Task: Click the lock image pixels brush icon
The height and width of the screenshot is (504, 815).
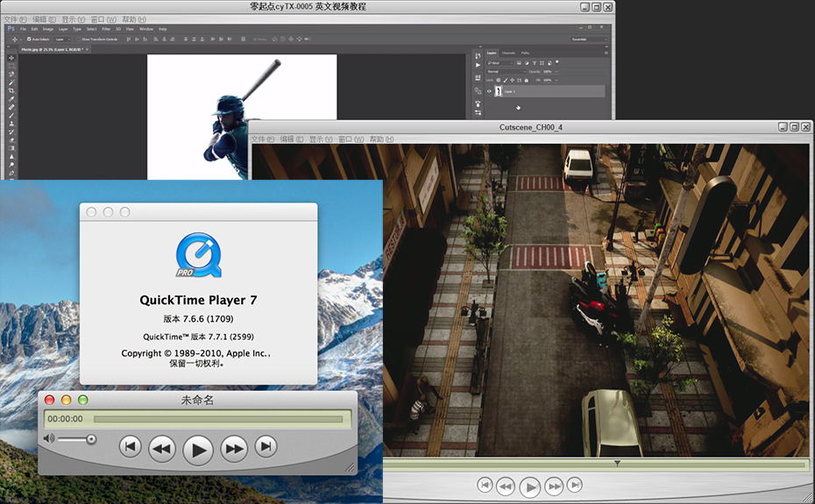Action: click(x=506, y=80)
